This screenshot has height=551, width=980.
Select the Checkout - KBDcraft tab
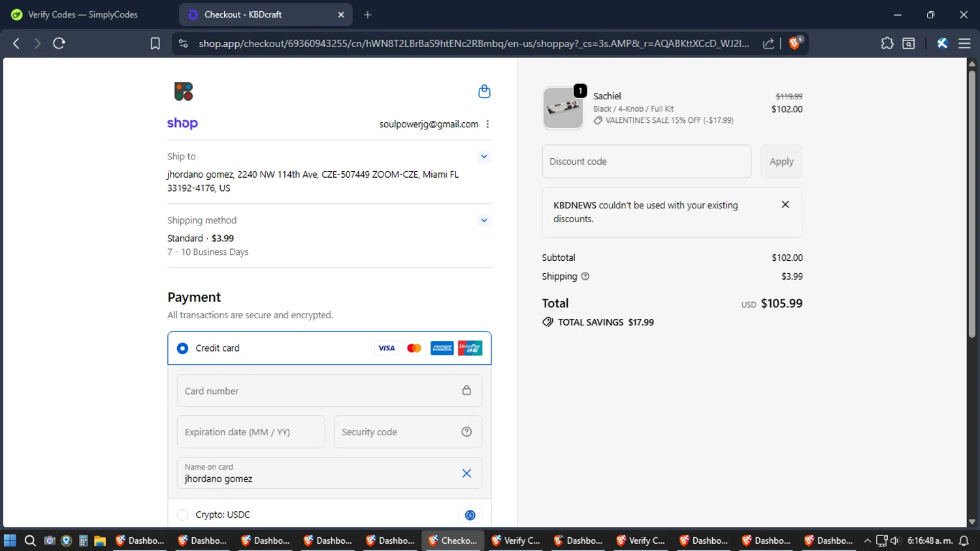265,14
